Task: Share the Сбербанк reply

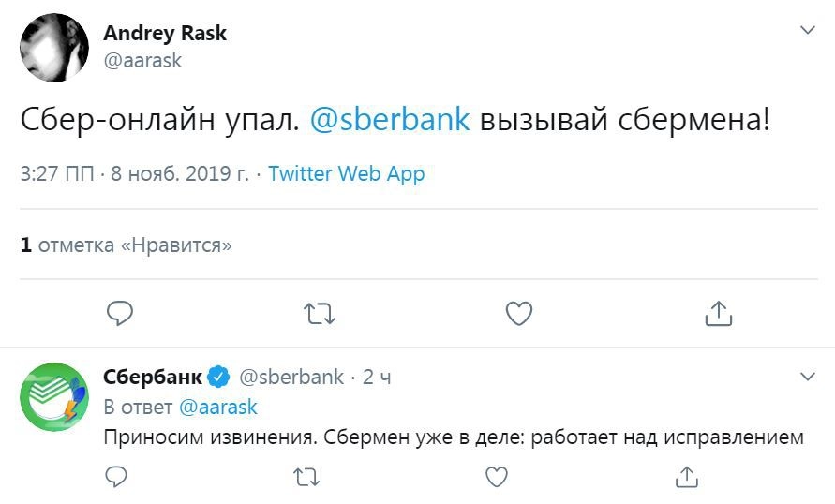Action: coord(686,477)
